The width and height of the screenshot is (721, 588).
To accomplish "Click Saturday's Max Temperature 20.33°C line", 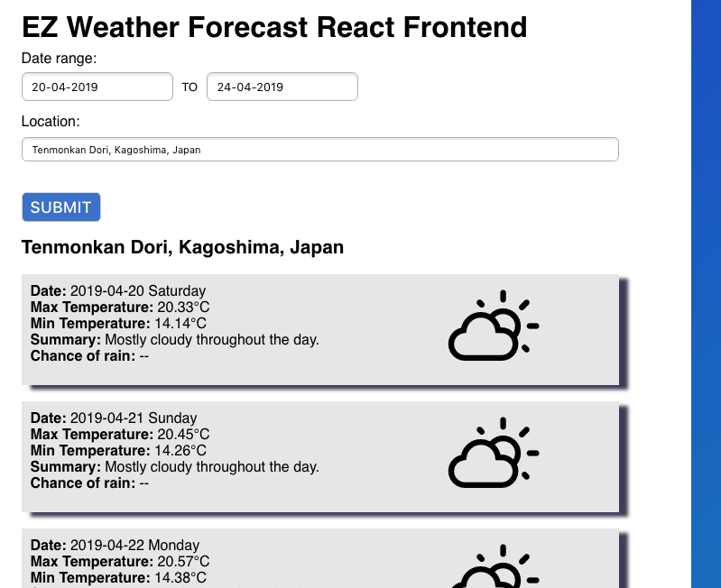I will tap(120, 308).
